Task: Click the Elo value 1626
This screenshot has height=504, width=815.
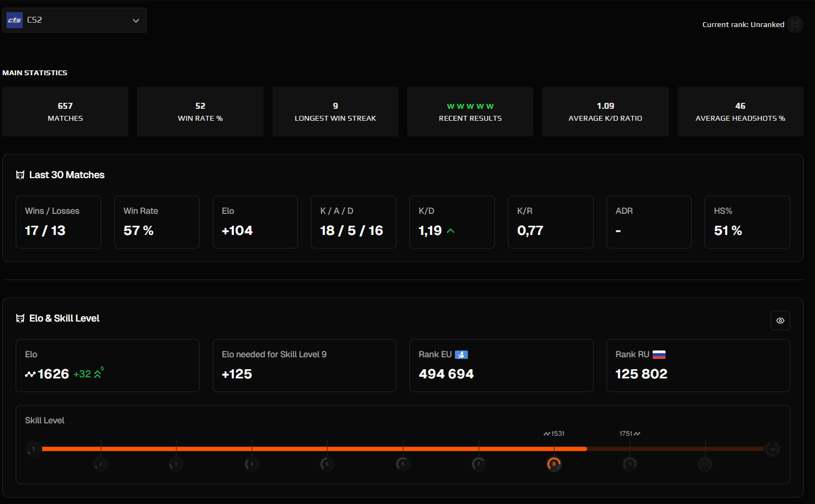Action: coord(53,374)
